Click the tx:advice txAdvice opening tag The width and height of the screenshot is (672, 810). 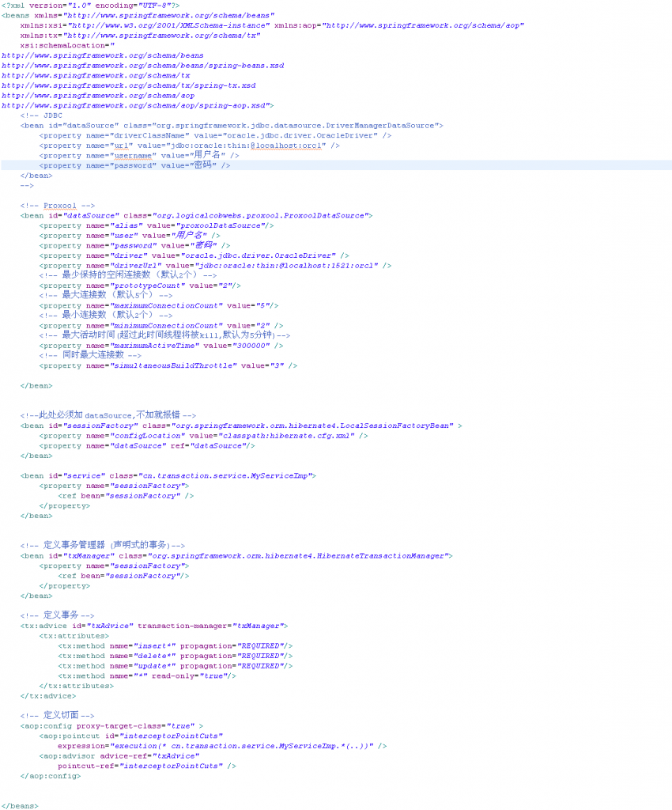(x=154, y=626)
